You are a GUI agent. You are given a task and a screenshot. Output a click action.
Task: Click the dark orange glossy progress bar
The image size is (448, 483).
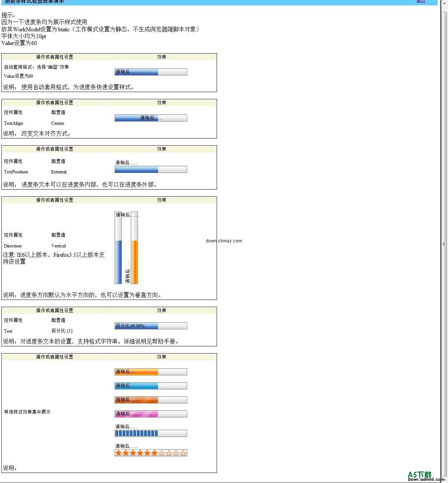(x=150, y=400)
